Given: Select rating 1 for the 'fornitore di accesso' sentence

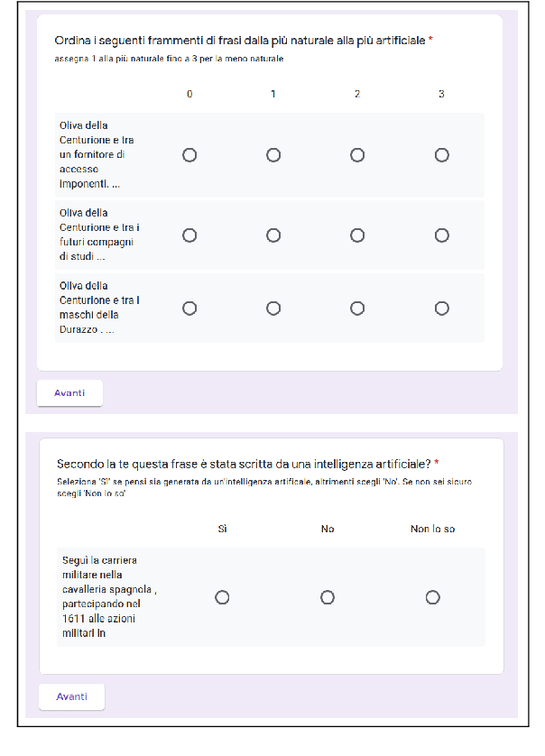Looking at the screenshot, I should pyautogui.click(x=273, y=154).
